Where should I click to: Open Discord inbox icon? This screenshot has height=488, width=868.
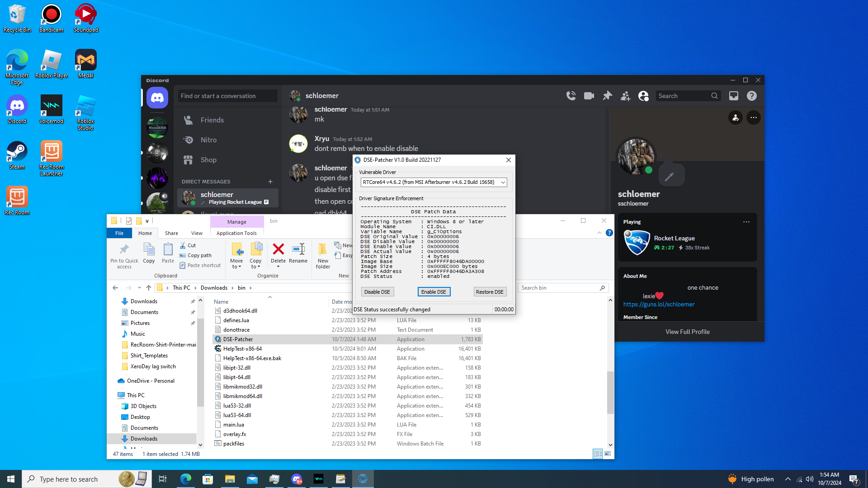click(733, 96)
